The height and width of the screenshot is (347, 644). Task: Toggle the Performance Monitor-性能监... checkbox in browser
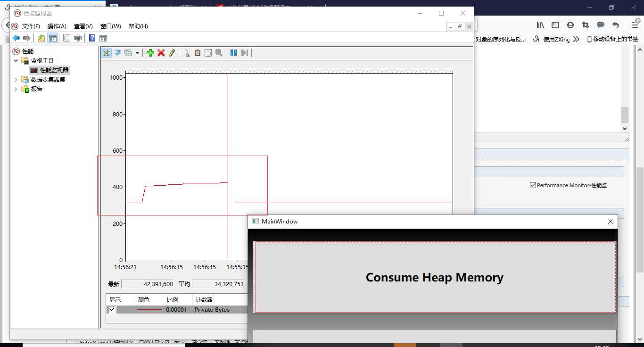(x=533, y=185)
